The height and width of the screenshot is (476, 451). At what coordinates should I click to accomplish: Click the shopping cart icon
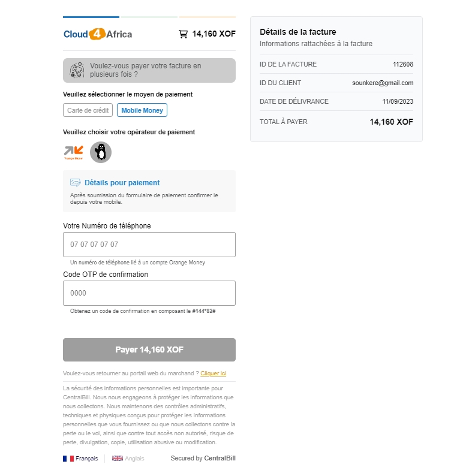(184, 34)
